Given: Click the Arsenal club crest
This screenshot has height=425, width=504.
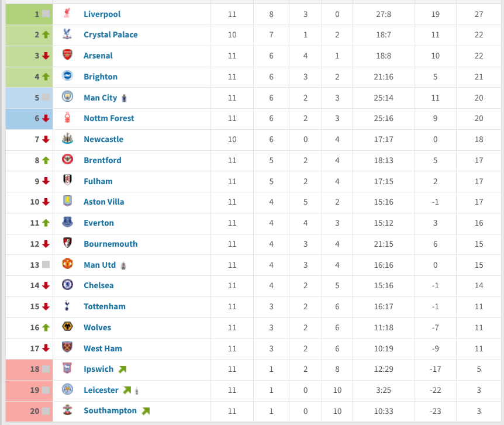Looking at the screenshot, I should click(67, 55).
